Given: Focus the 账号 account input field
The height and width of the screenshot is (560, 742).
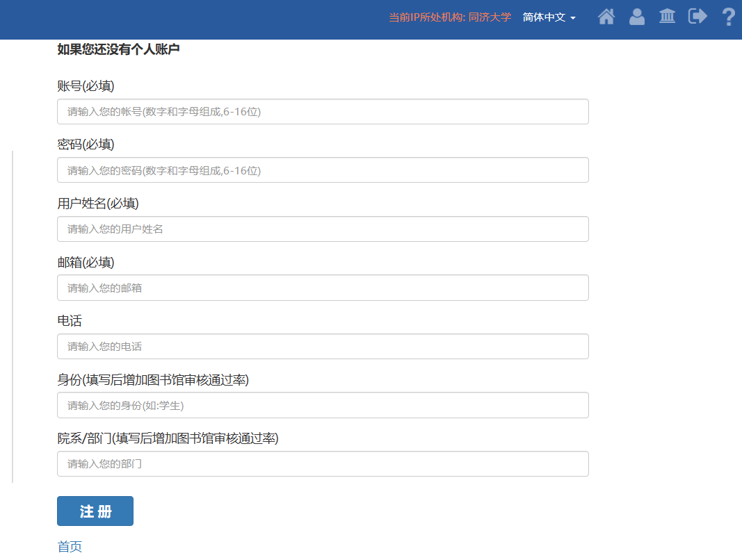Looking at the screenshot, I should pyautogui.click(x=323, y=112).
